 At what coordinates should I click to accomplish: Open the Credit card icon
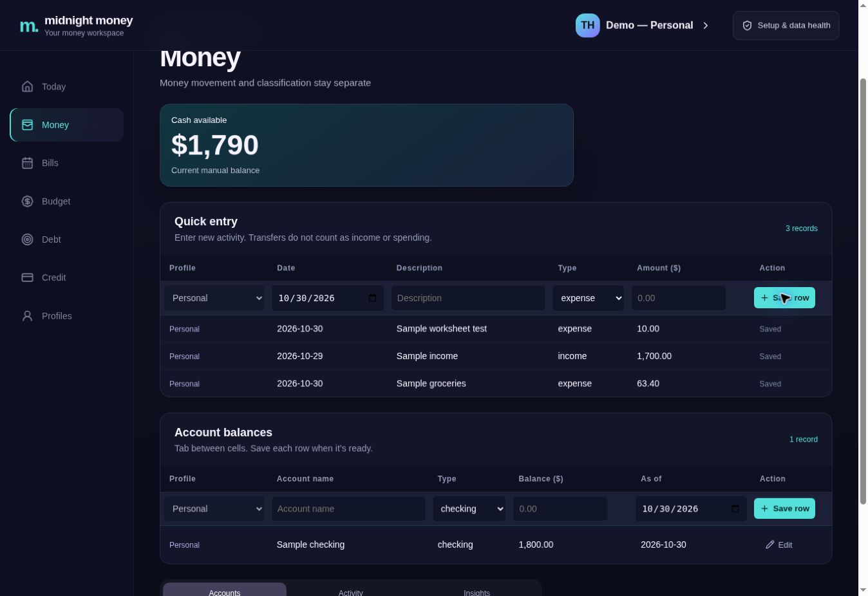click(x=27, y=277)
